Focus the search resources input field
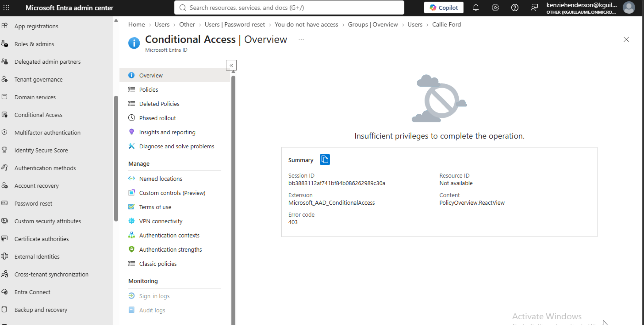644x325 pixels. pos(289,8)
